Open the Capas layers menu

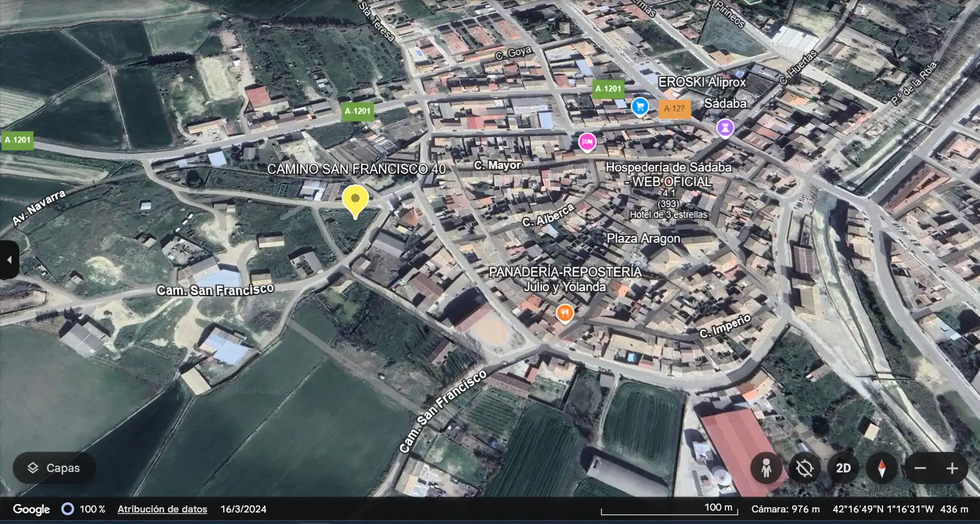pos(54,468)
